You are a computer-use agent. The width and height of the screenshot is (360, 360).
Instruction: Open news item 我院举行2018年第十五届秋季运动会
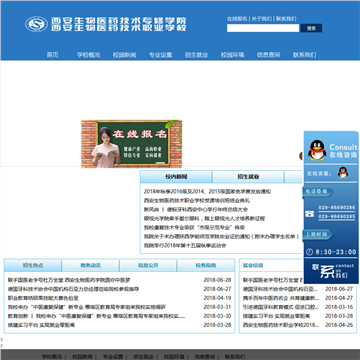click(x=185, y=245)
